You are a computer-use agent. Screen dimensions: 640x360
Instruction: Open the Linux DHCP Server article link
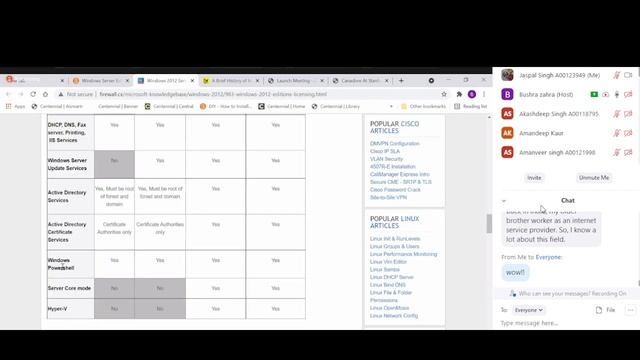(391, 277)
